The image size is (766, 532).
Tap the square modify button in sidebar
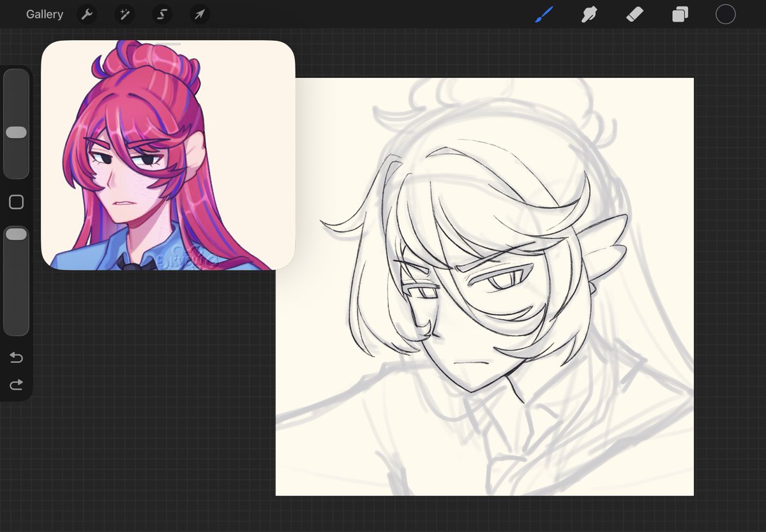click(x=17, y=202)
